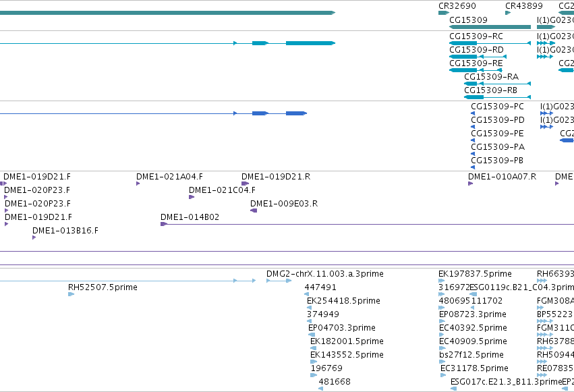Click EST feature 481668
574x392 pixels.
(x=335, y=382)
